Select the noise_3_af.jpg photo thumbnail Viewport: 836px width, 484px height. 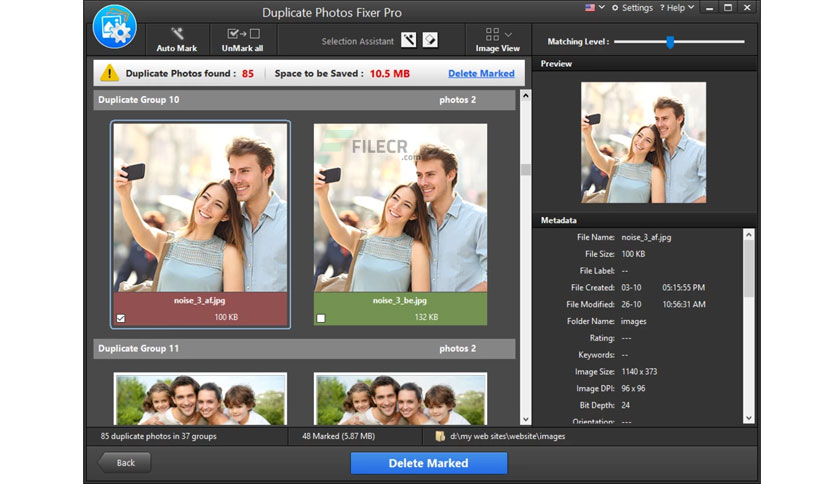pyautogui.click(x=200, y=208)
